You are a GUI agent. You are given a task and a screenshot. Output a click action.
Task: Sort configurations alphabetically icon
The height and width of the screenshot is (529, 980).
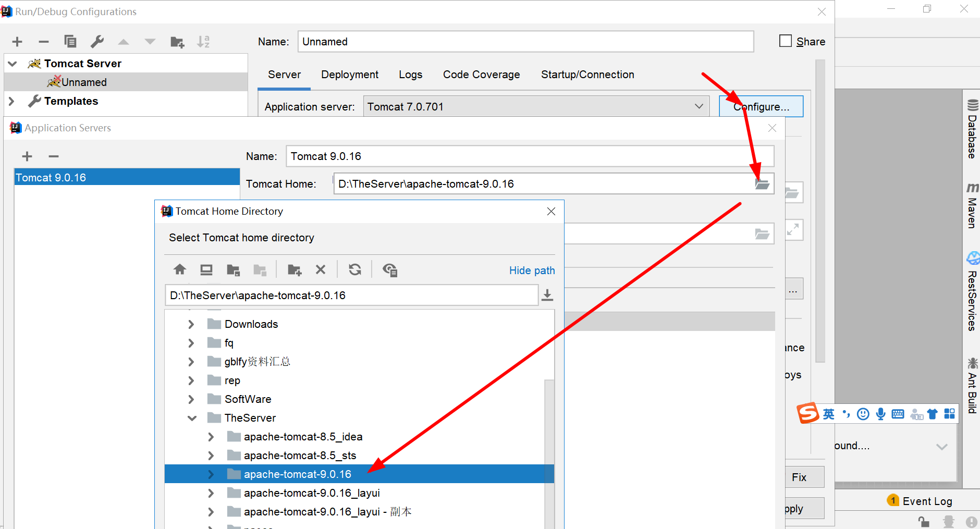(x=203, y=42)
